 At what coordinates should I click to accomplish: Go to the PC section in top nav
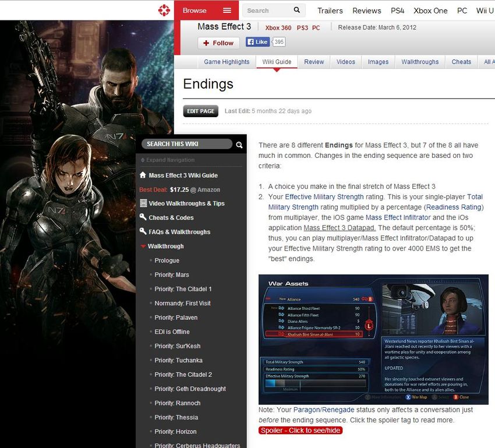click(462, 10)
